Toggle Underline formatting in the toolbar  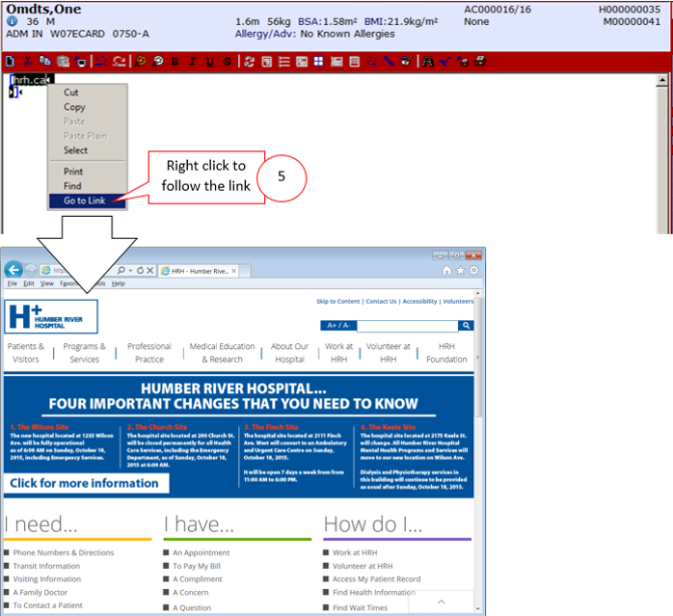tap(210, 62)
